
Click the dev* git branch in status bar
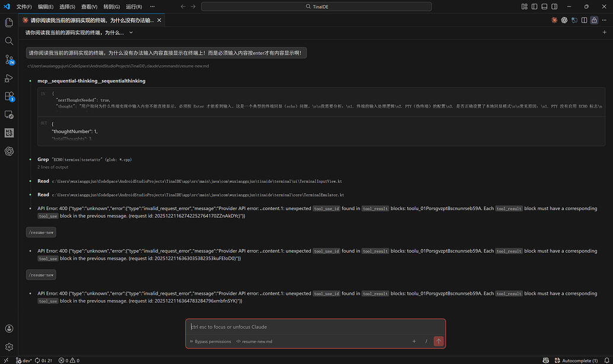click(24, 360)
